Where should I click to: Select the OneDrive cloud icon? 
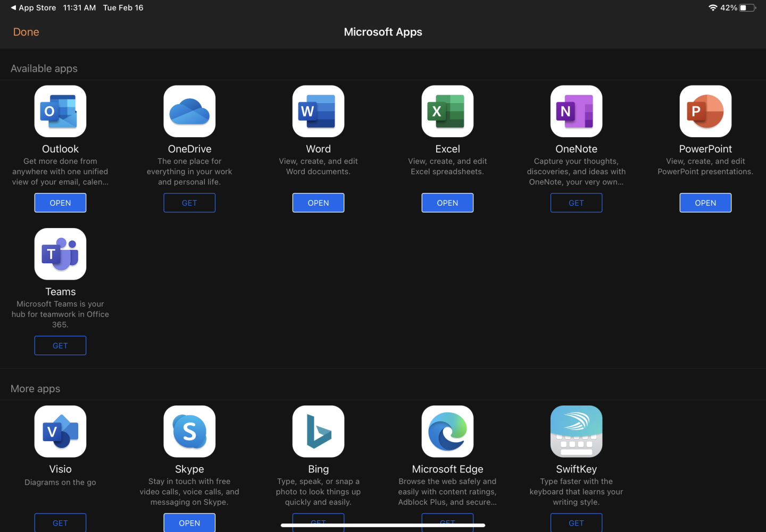(x=189, y=111)
